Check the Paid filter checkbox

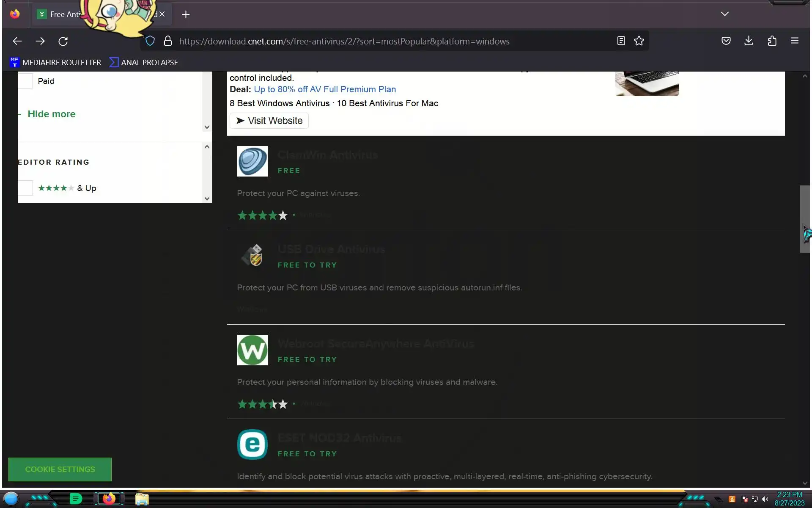point(25,81)
